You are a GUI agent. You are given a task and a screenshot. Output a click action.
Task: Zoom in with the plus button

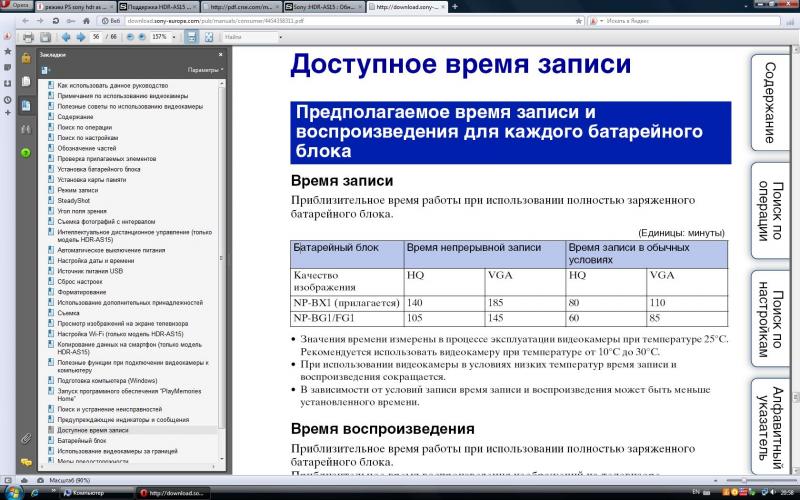click(x=142, y=37)
